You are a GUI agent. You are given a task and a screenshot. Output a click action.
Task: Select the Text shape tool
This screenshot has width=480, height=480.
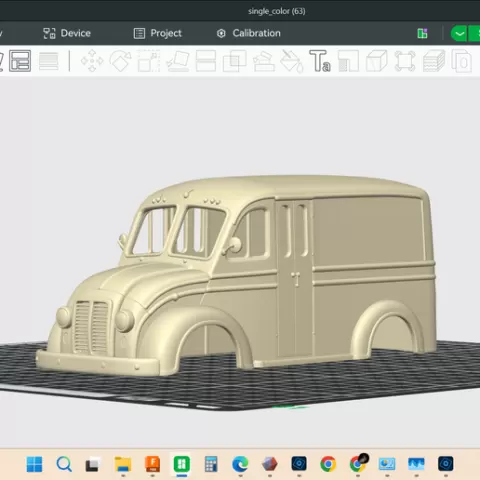pos(320,61)
